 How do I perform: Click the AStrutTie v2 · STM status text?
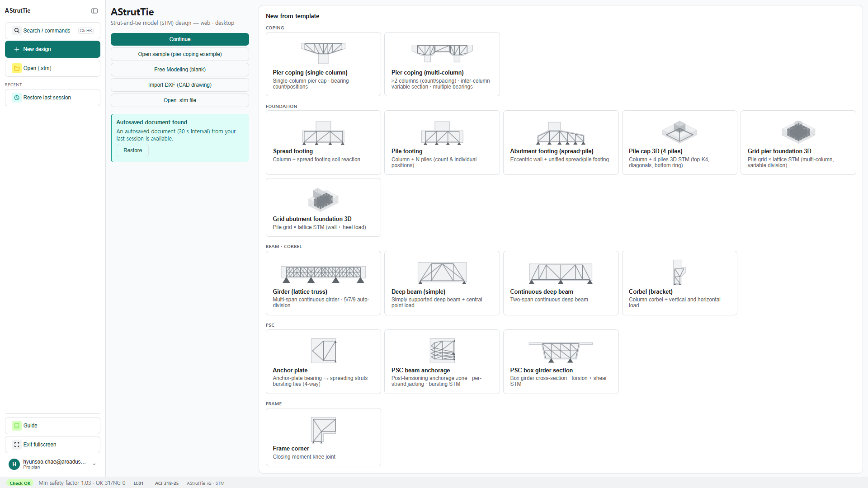tap(206, 483)
